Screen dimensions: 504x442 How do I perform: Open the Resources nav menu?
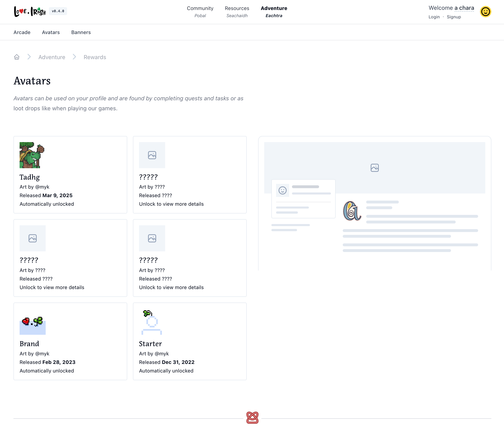click(x=237, y=12)
